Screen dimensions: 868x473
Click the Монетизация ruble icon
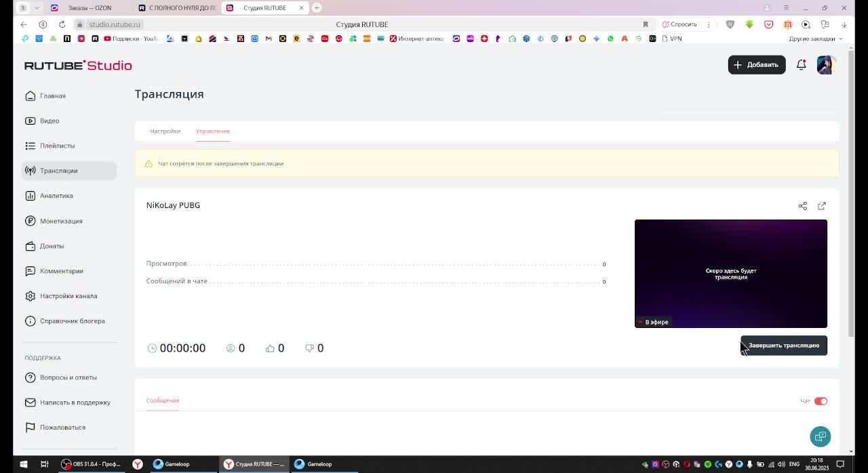coord(30,221)
